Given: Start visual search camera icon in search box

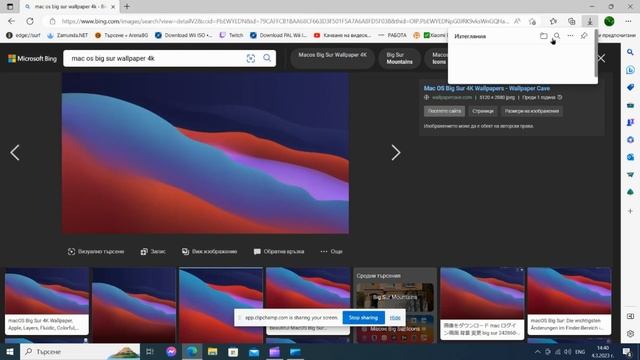Looking at the screenshot, I should pos(251,58).
